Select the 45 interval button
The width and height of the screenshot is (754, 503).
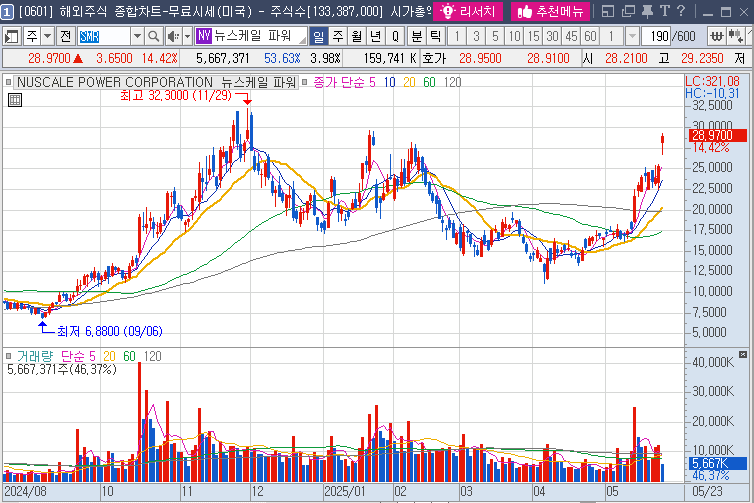click(571, 36)
